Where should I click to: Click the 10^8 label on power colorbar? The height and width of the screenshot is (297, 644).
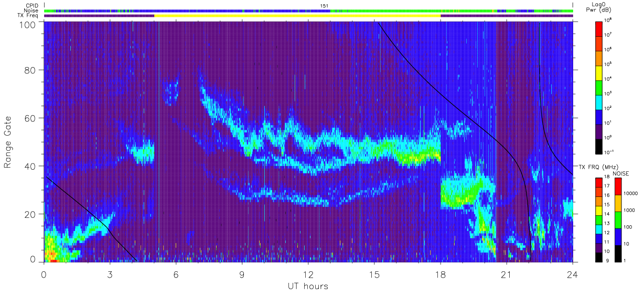click(x=609, y=20)
